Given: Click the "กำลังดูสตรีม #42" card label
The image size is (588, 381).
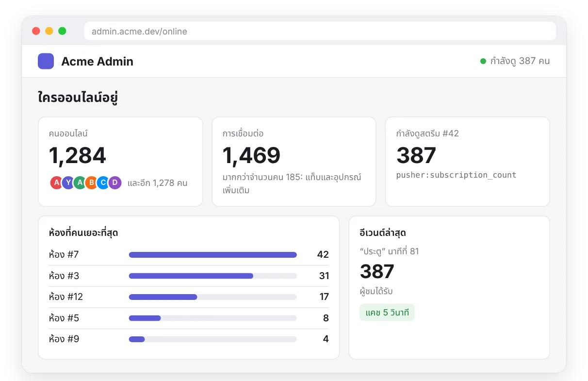Looking at the screenshot, I should (x=427, y=133).
